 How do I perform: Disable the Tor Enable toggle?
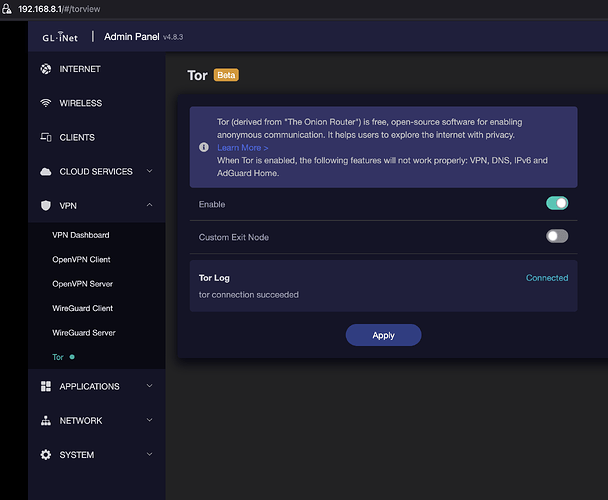pyautogui.click(x=557, y=203)
